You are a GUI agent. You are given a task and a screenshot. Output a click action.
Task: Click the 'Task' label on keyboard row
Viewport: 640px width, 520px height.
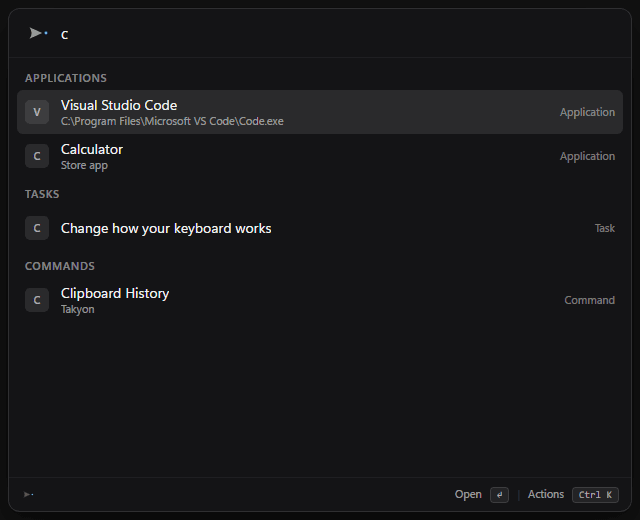604,228
